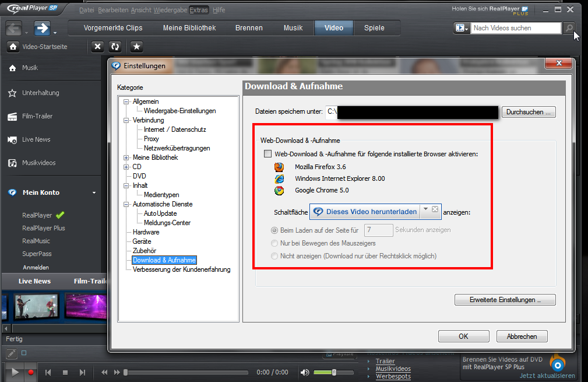Click Abbrechen to cancel settings
Image resolution: width=588 pixels, height=382 pixels.
522,337
